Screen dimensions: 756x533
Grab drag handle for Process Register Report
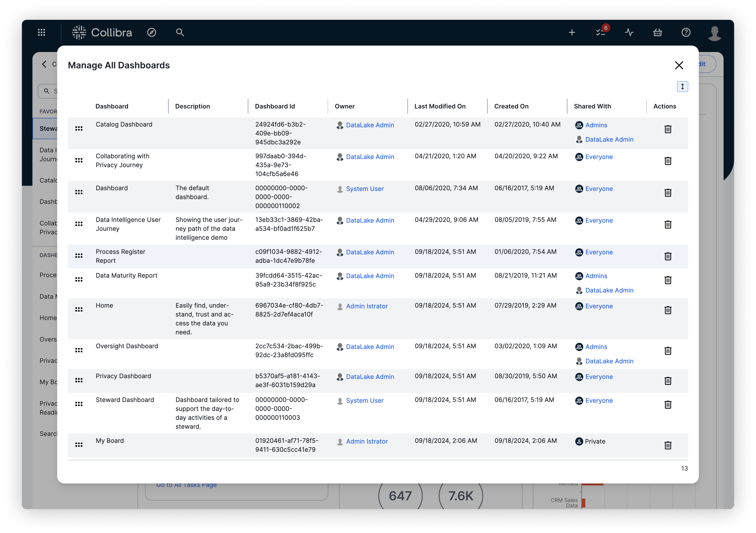pos(79,256)
